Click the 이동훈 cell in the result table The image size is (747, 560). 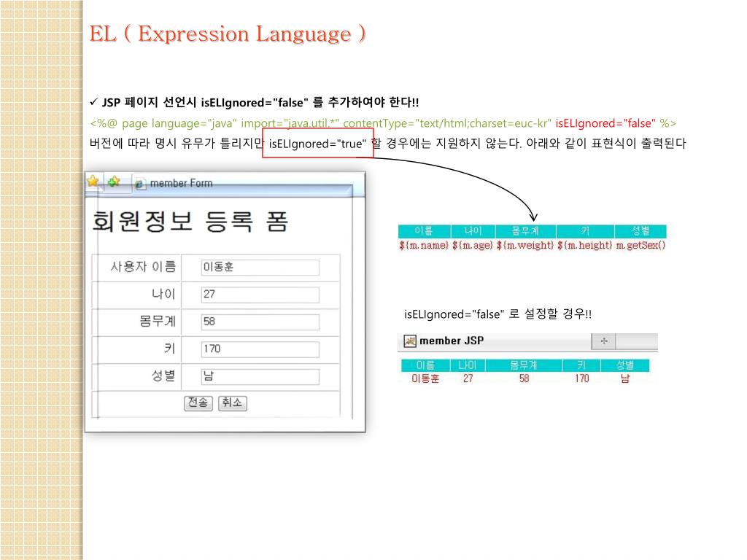pos(425,378)
